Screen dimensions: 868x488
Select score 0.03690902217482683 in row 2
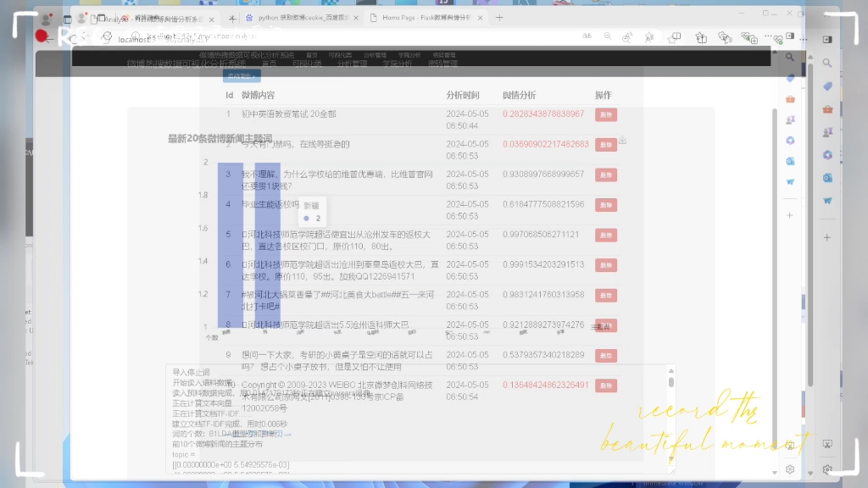(x=546, y=144)
